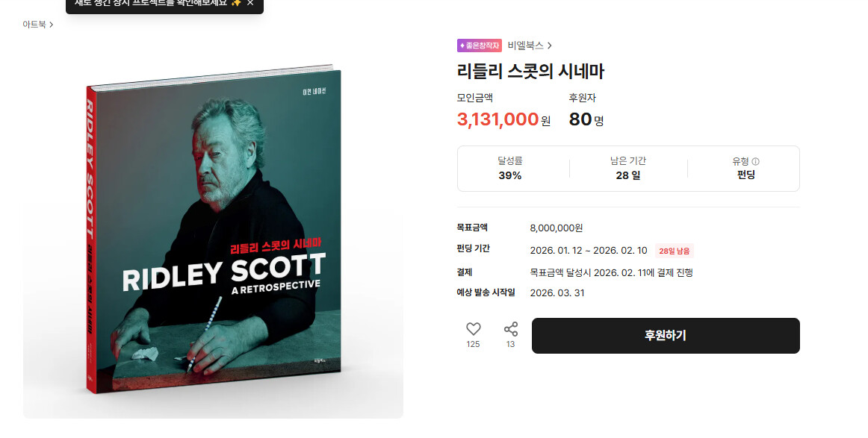Open the 아트북 category breadcrumb

click(34, 25)
